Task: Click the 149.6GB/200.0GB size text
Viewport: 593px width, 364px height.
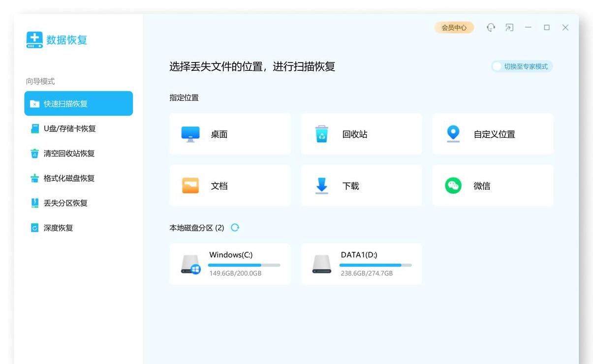Action: point(235,273)
